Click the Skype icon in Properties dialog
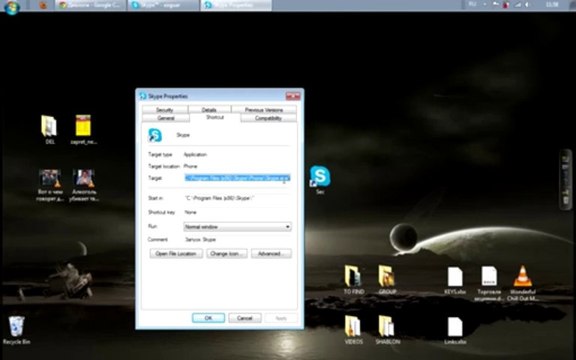Viewport: 576px width, 360px height. [x=155, y=135]
